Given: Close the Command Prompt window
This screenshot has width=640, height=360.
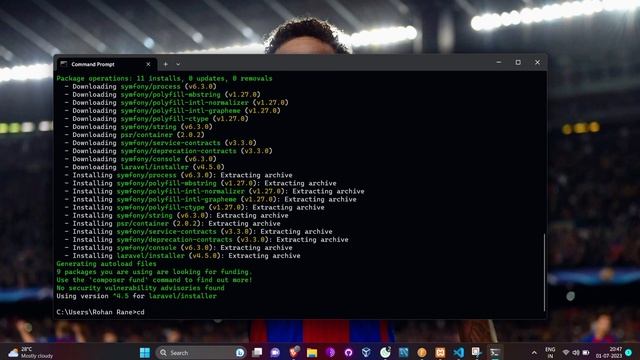Looking at the screenshot, I should (537, 62).
